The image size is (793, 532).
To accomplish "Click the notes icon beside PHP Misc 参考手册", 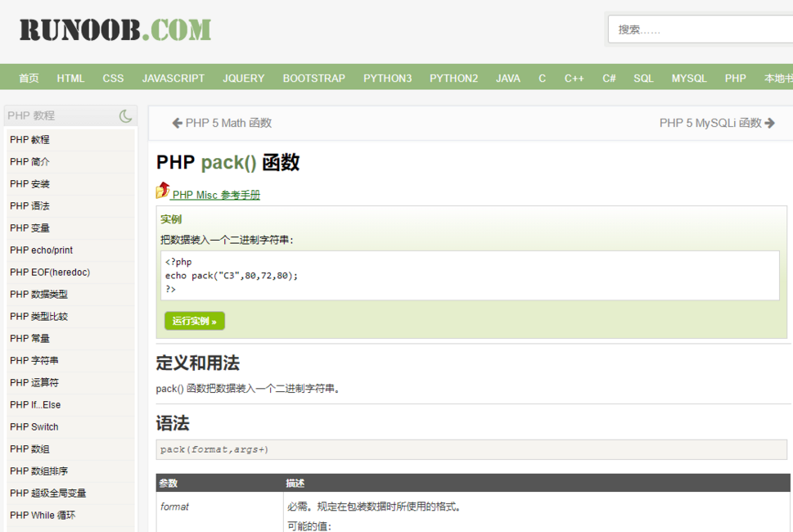I will click(162, 192).
